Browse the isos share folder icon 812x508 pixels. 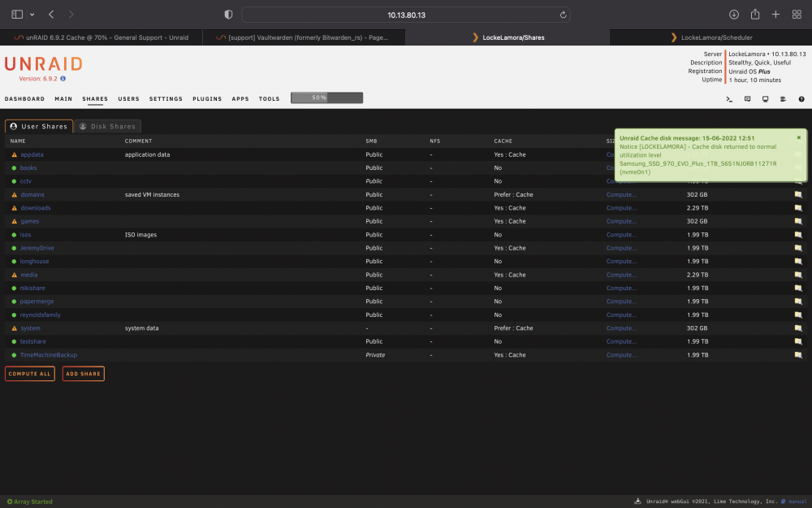point(798,235)
